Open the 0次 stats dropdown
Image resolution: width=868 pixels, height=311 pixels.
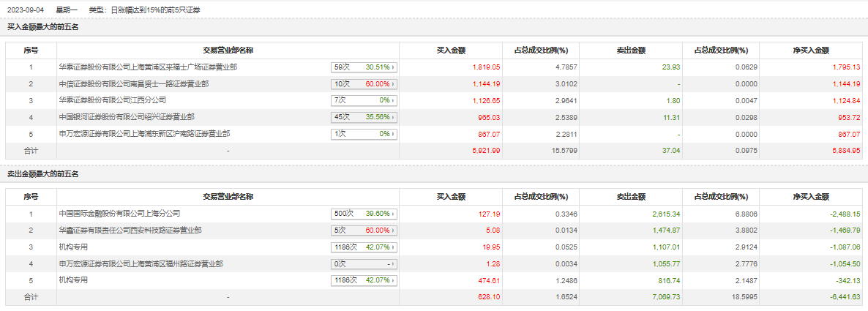click(364, 264)
